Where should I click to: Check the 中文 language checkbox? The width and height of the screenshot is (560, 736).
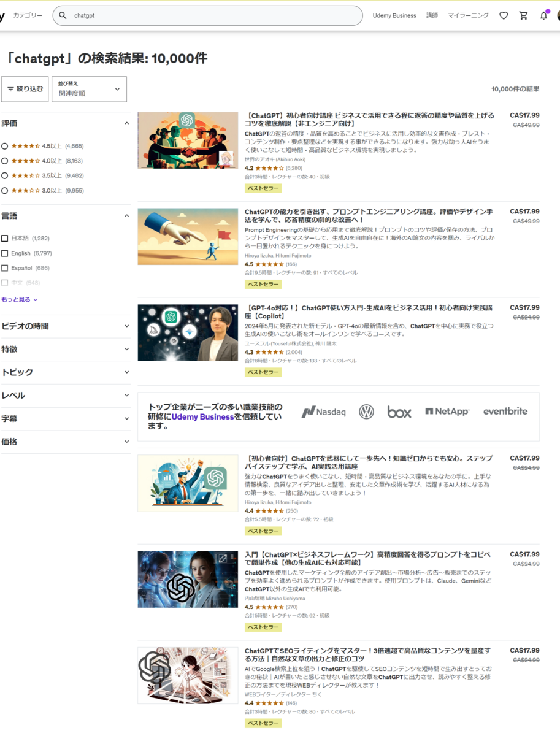(x=5, y=283)
